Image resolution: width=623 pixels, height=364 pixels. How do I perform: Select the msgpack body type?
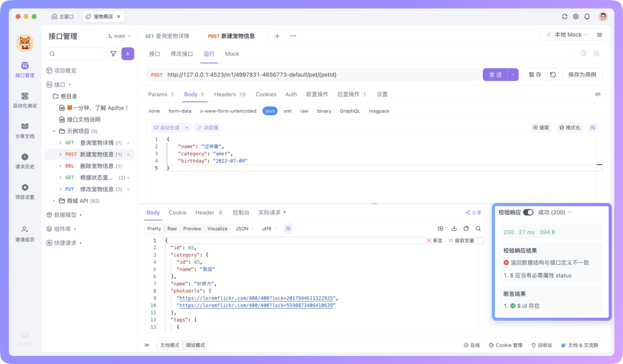[379, 111]
